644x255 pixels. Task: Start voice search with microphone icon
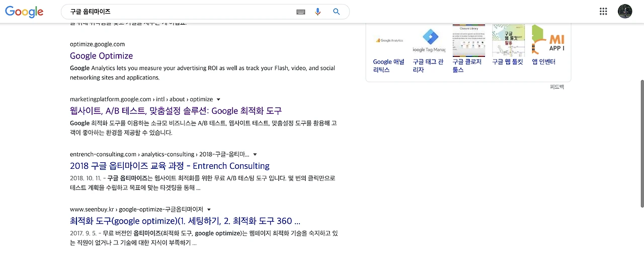point(317,12)
